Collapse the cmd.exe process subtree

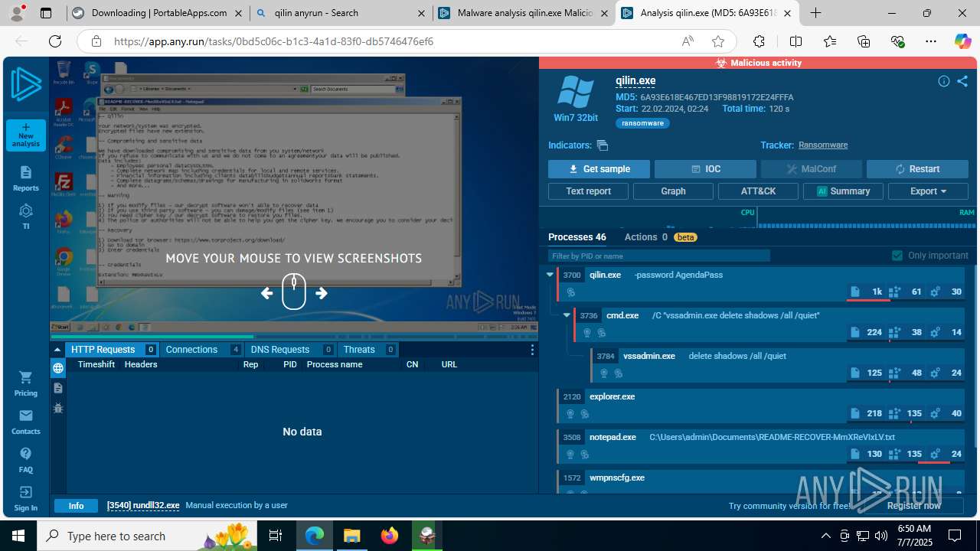click(567, 315)
